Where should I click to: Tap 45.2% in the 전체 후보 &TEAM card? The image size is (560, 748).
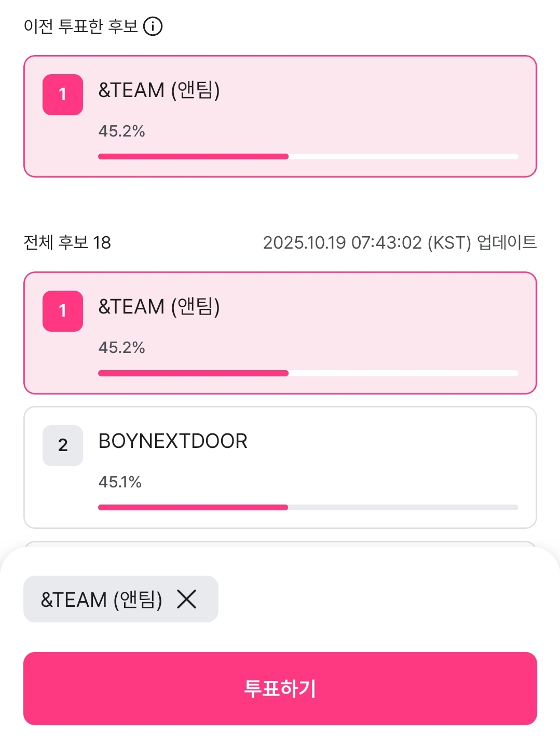coord(121,347)
